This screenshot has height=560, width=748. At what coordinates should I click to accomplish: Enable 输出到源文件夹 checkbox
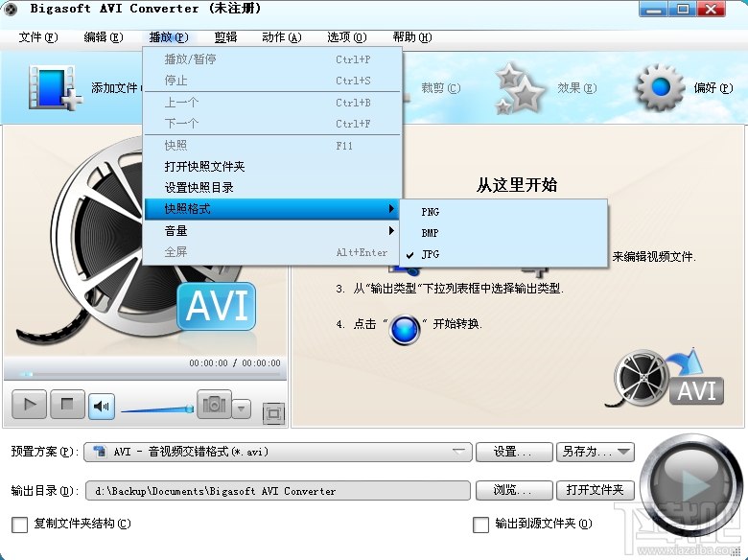click(x=480, y=525)
